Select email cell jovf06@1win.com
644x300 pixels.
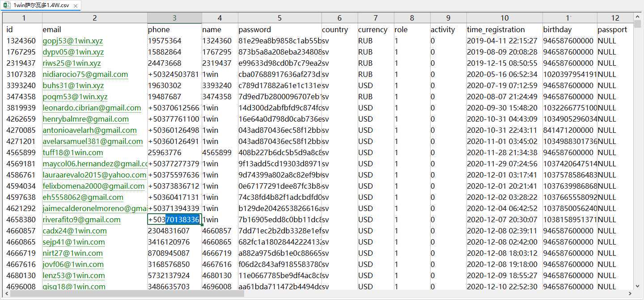click(x=95, y=264)
